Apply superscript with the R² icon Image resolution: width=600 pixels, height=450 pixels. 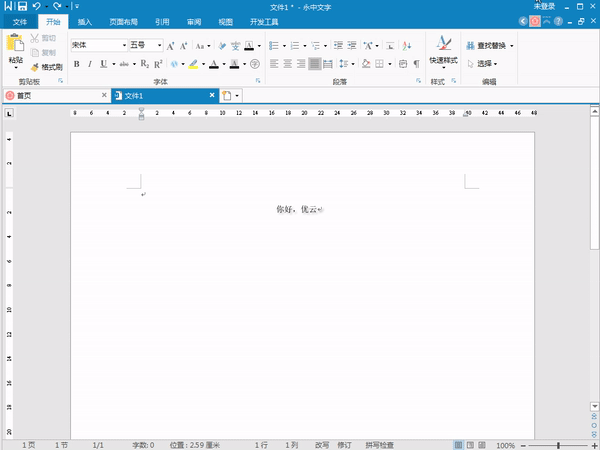point(158,64)
